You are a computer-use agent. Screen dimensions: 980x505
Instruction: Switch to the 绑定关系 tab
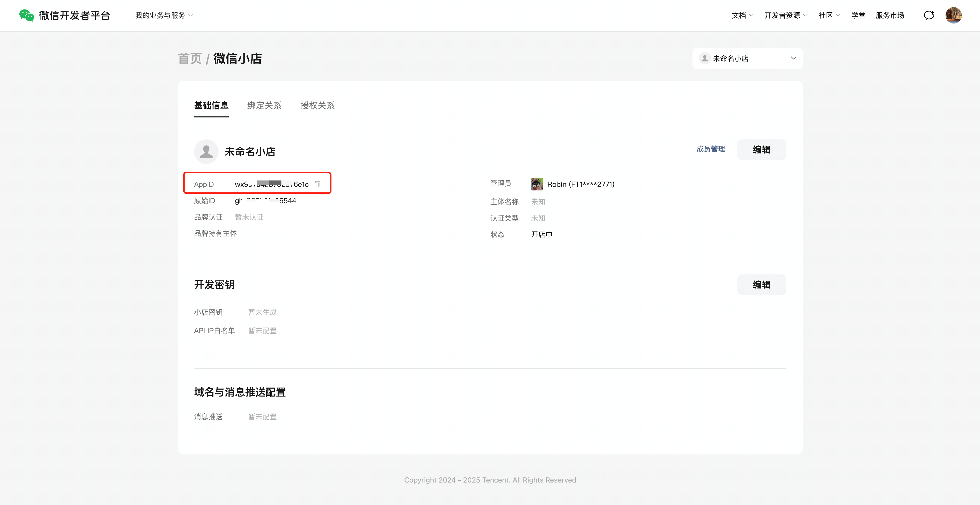(264, 106)
